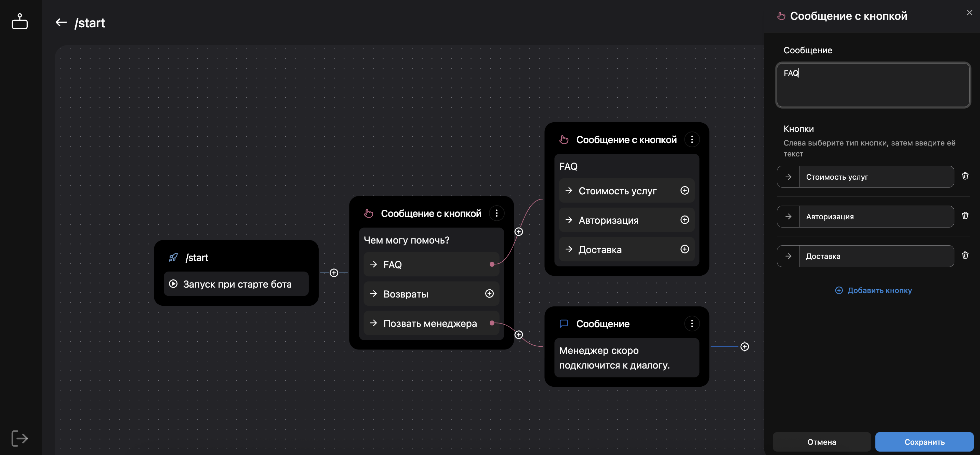Image resolution: width=980 pixels, height=455 pixels.
Task: Click the logout icon at the bottom left
Action: pos(19,438)
